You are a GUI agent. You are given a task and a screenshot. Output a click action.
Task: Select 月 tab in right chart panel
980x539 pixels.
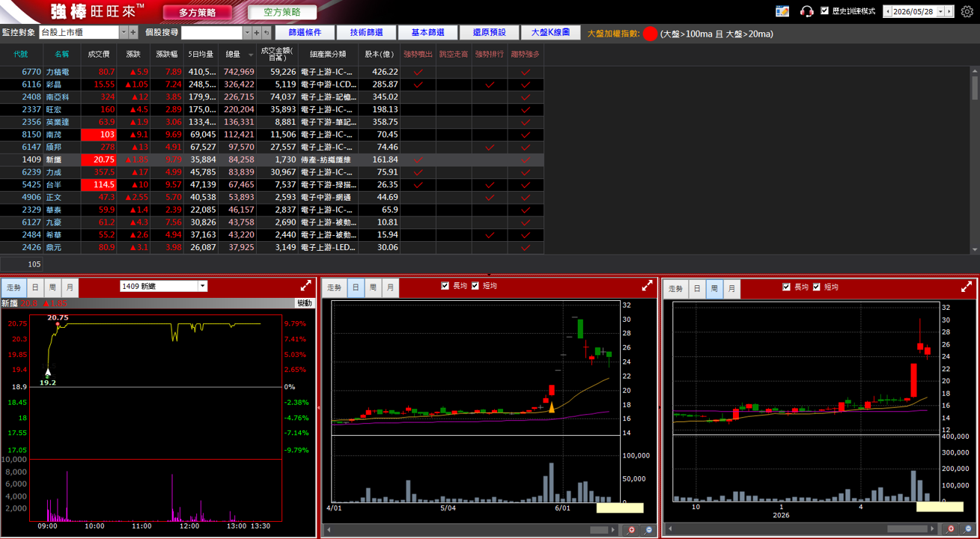tap(731, 288)
